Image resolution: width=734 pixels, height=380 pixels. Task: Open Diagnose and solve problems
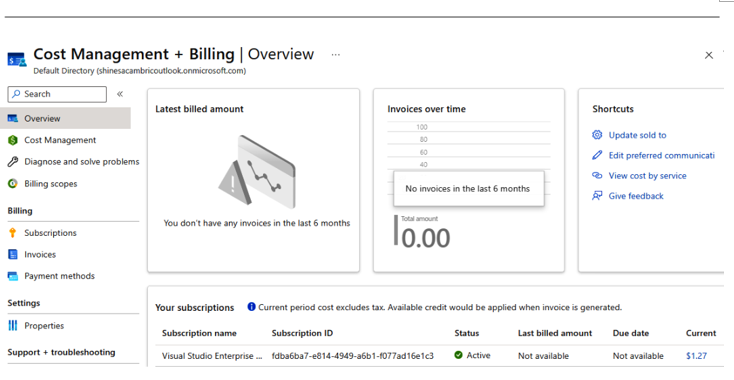point(82,161)
